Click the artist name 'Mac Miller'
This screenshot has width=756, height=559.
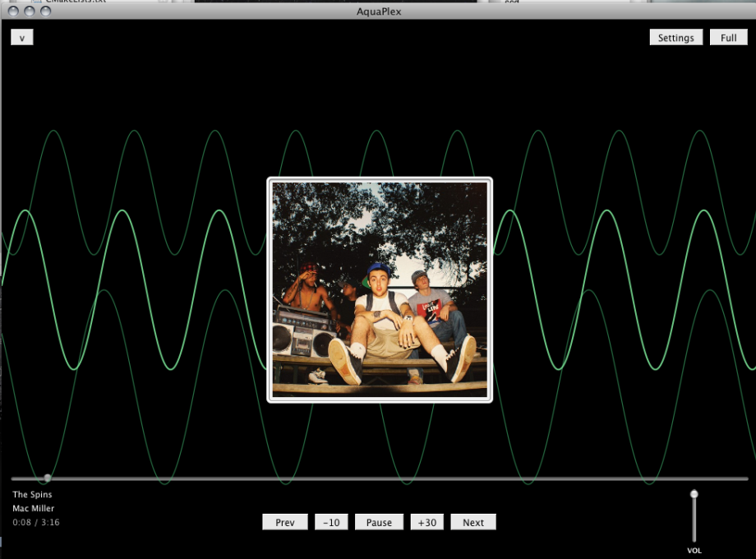[x=33, y=508]
